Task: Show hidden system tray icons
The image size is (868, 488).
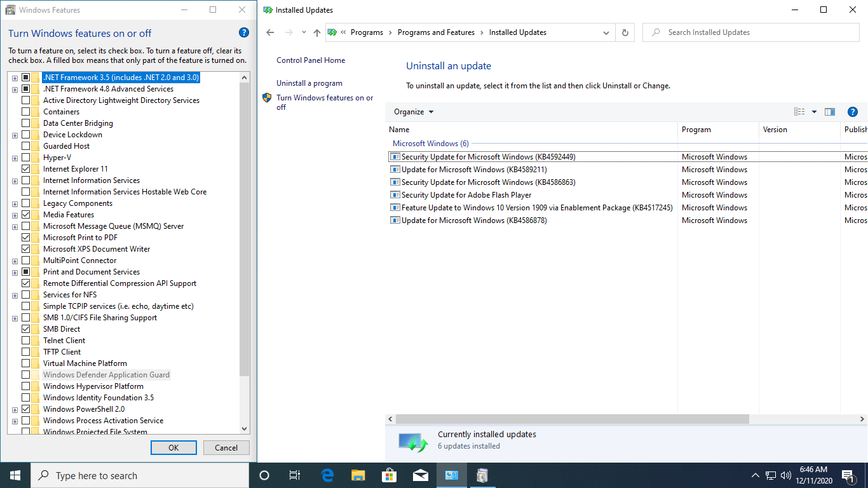Action: [755, 475]
